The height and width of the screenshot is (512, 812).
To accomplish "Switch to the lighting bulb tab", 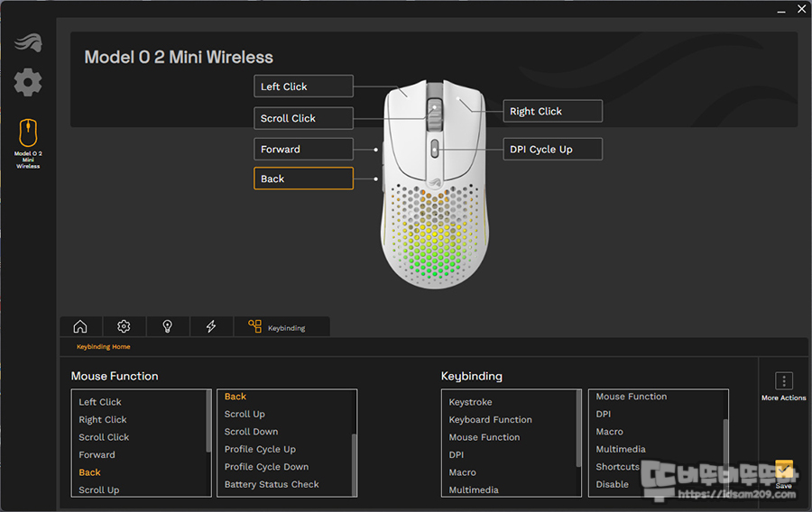I will 167,326.
